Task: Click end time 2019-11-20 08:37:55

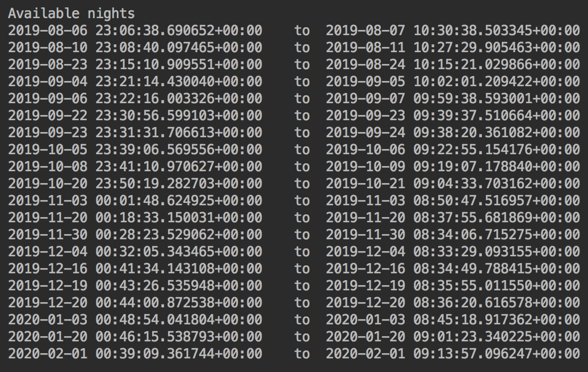Action: tap(452, 218)
